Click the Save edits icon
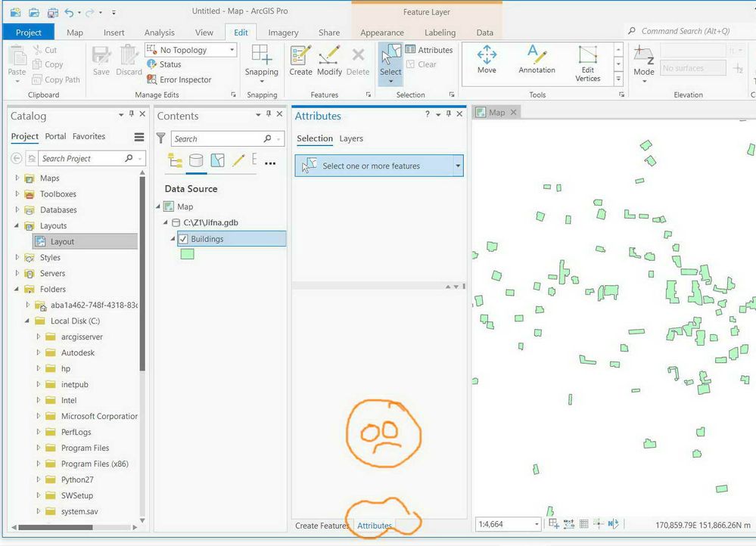756x546 pixels. coord(101,60)
